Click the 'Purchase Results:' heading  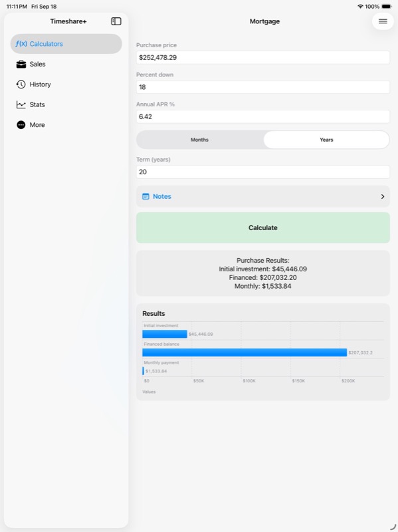pyautogui.click(x=262, y=261)
